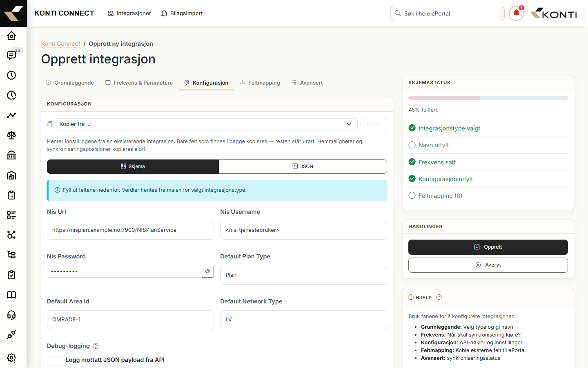
Task: Click the Navn utfylt status item
Action: 488,145
